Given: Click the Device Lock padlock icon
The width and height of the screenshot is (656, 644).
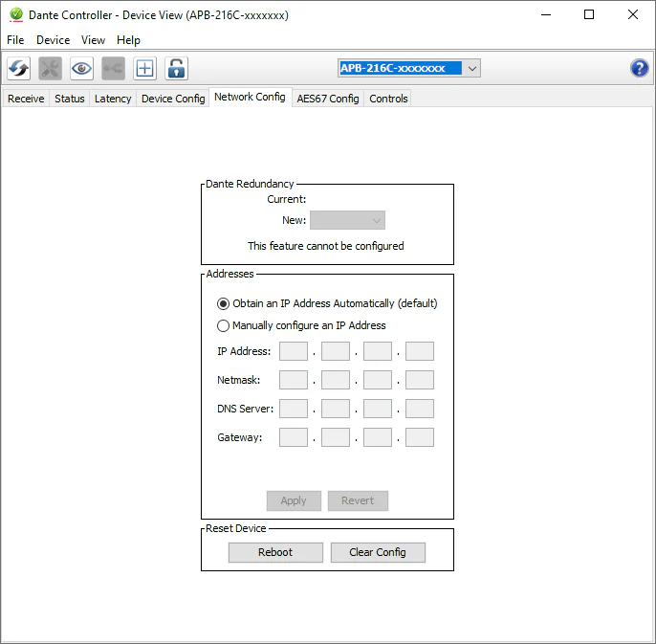Looking at the screenshot, I should coord(177,68).
